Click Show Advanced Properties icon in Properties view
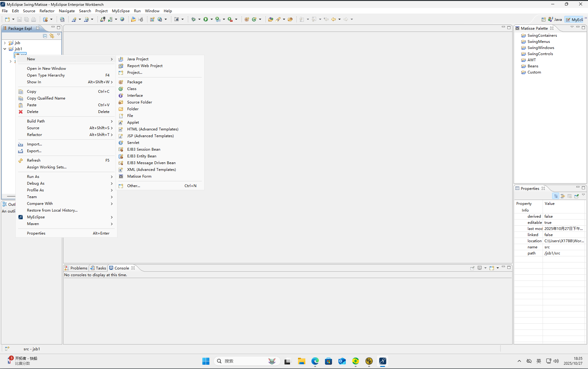588x369 pixels. pos(563,196)
